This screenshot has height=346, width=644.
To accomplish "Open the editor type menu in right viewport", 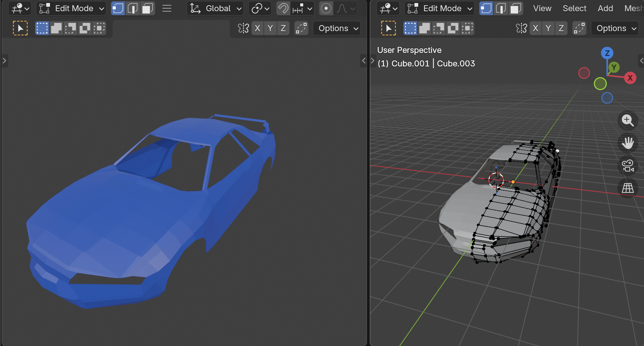I will 388,8.
